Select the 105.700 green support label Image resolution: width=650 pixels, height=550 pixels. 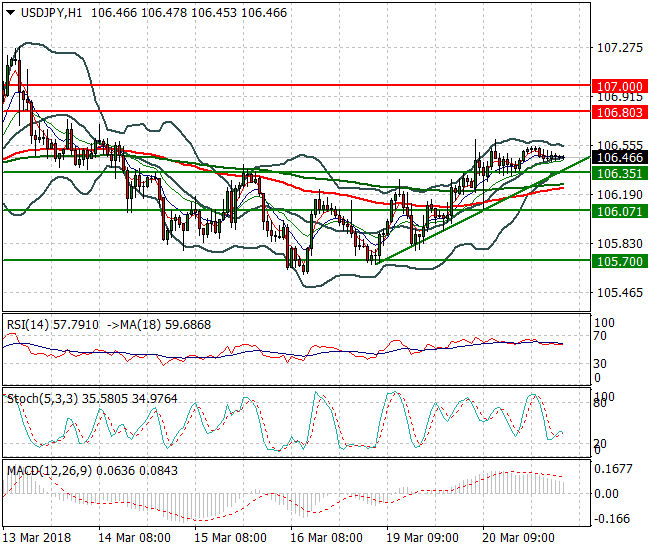point(620,262)
